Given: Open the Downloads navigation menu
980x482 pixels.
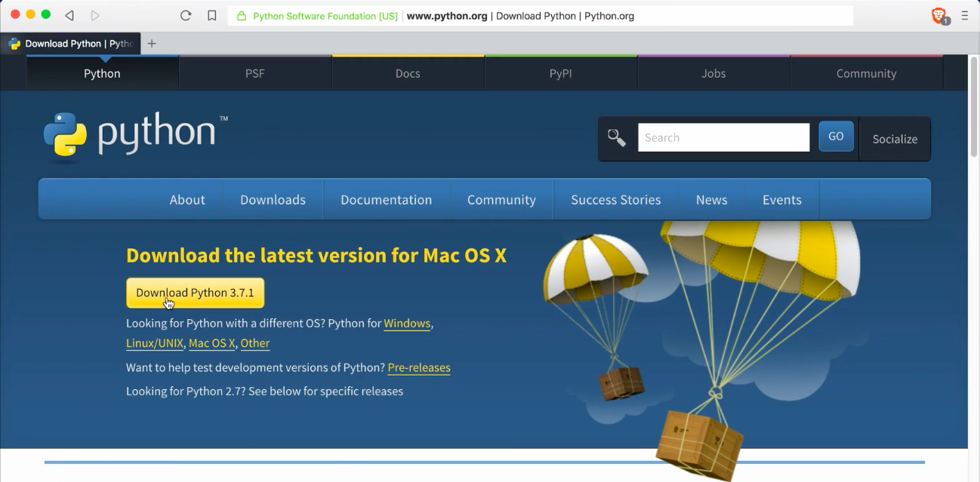Looking at the screenshot, I should (273, 200).
